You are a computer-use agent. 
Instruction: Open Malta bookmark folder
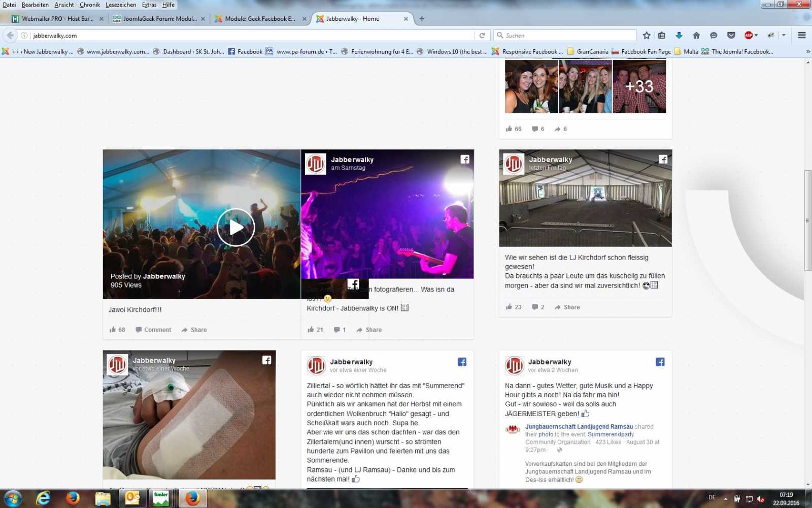click(686, 51)
